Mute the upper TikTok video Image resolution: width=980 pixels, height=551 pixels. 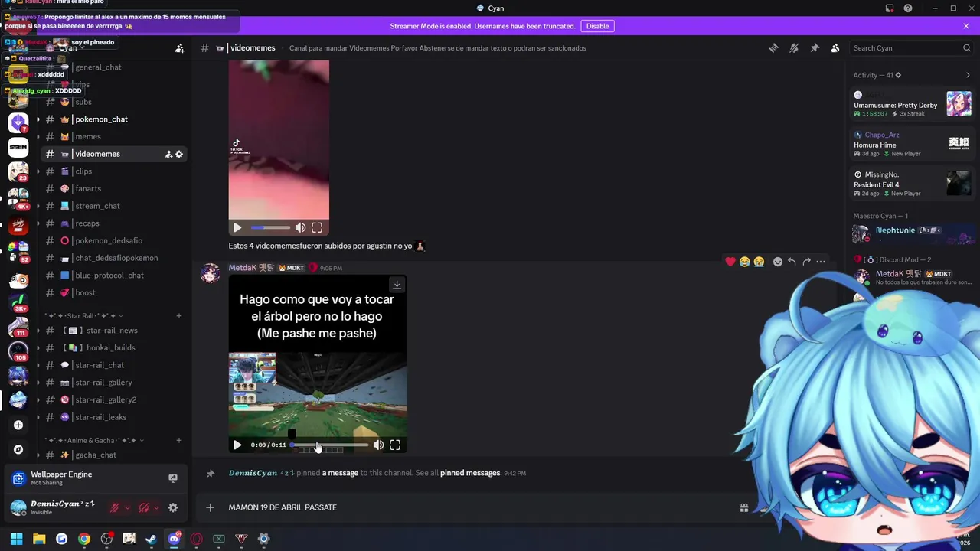300,227
